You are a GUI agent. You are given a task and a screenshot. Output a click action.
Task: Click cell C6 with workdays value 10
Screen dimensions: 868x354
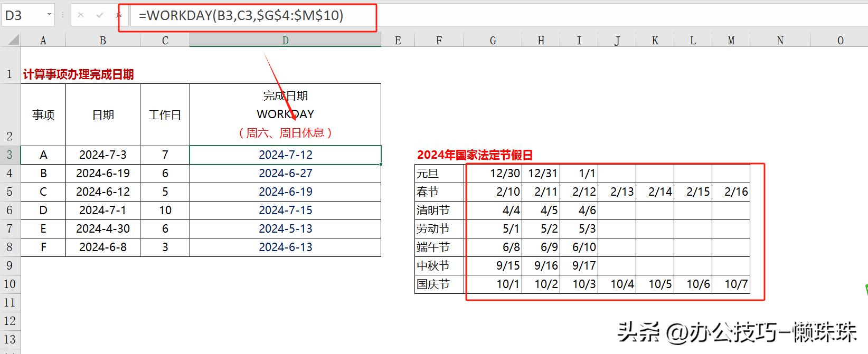click(165, 210)
